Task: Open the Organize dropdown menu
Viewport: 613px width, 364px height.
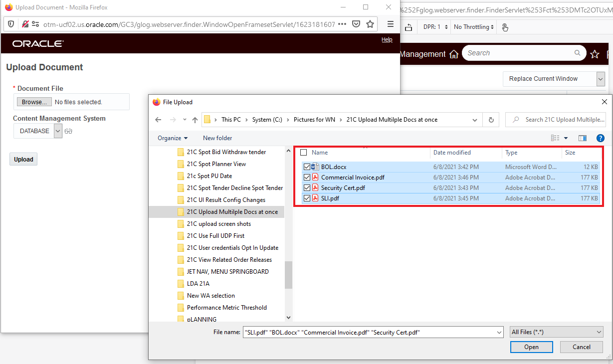Action: click(x=173, y=138)
